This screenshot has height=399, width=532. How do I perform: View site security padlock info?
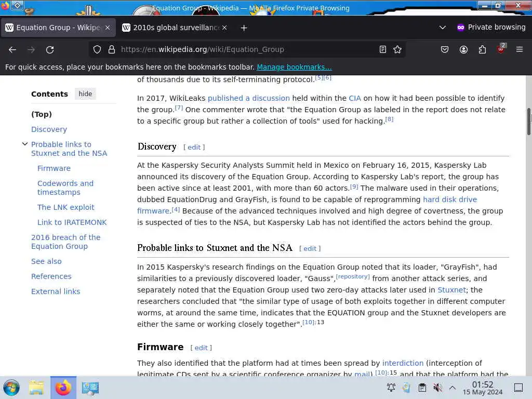[x=112, y=49]
